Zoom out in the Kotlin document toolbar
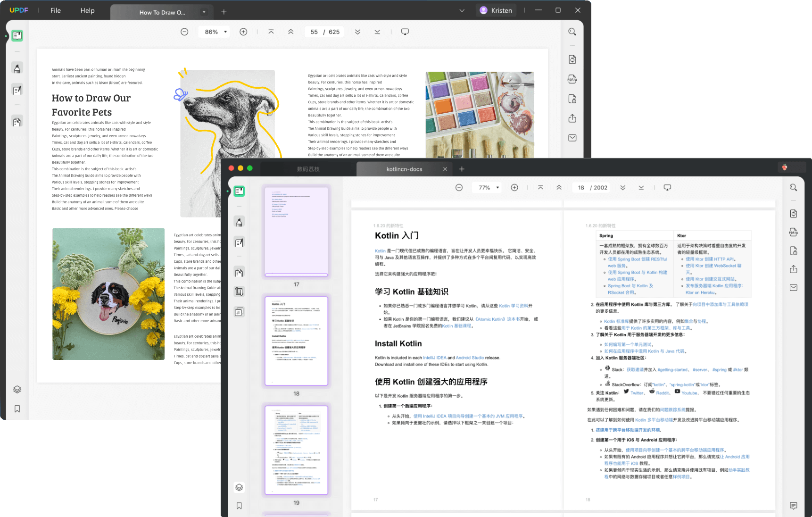 (459, 188)
